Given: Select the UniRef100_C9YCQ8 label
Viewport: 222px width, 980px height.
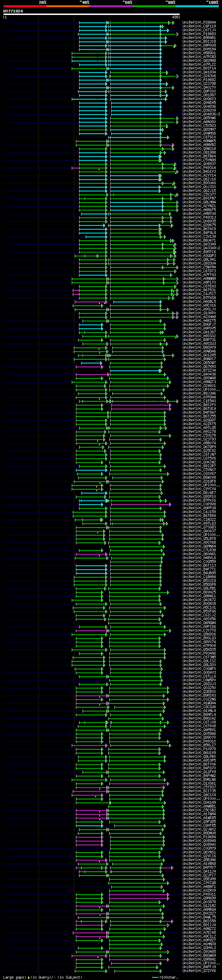Looking at the screenshot, I should click(x=199, y=883).
